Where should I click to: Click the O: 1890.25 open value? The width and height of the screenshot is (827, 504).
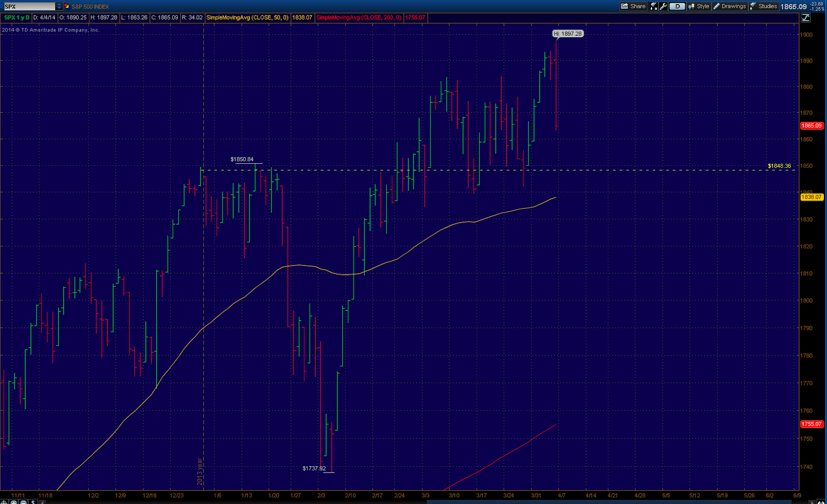point(73,18)
